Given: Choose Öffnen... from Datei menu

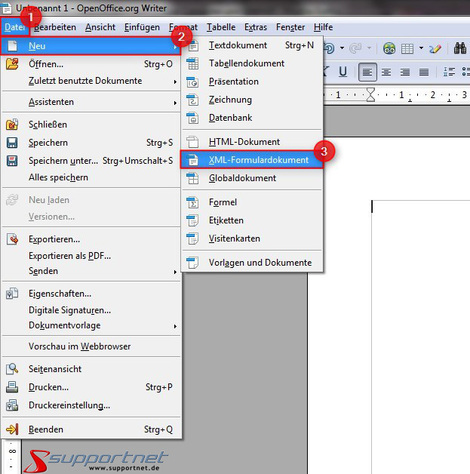Looking at the screenshot, I should pos(91,64).
